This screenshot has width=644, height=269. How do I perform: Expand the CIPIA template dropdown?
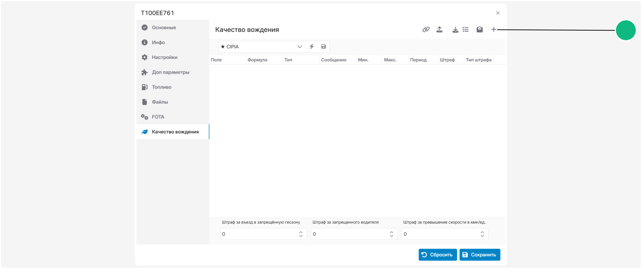[300, 47]
